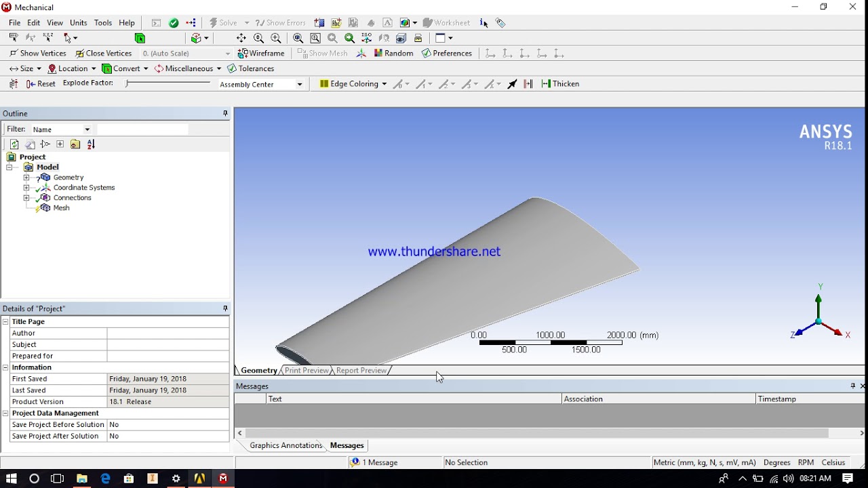Click the Windows Start button
Screen dimensions: 868x488
(11, 479)
